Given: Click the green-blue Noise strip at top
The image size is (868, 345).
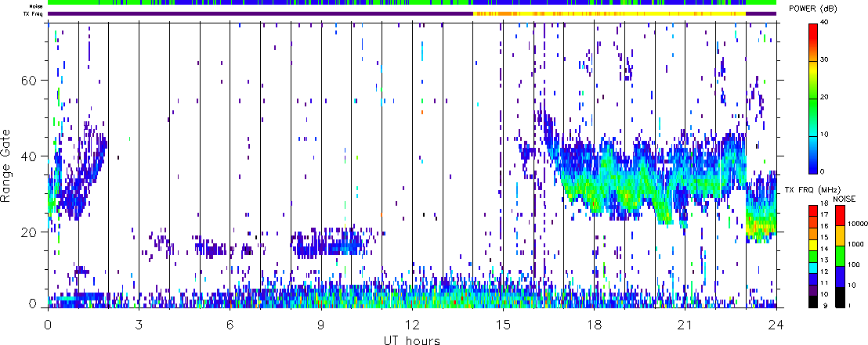Looking at the screenshot, I should [412, 3].
